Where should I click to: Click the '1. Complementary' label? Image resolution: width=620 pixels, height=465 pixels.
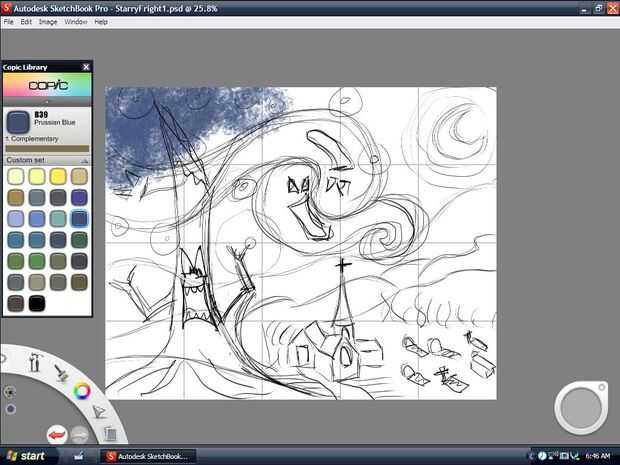[32, 139]
